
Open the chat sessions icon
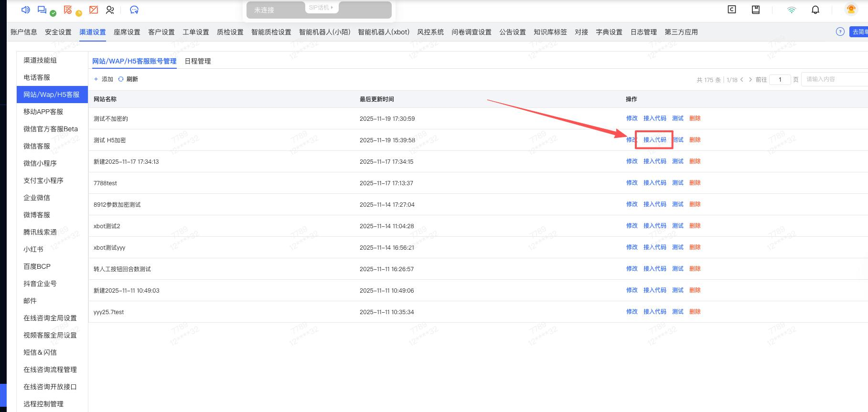point(43,10)
